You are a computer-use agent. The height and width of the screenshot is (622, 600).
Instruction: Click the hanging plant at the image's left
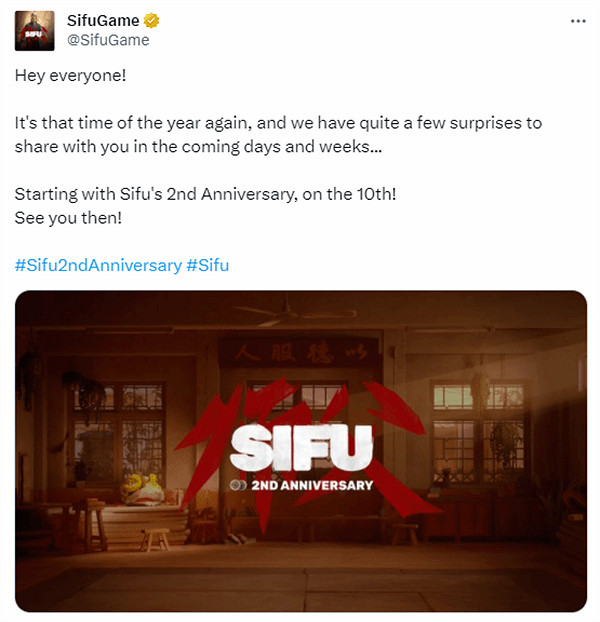tap(85, 391)
